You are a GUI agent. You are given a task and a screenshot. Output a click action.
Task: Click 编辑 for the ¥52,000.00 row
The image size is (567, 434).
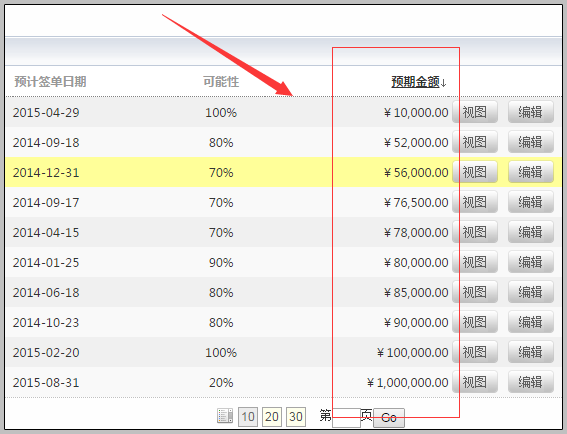click(530, 142)
